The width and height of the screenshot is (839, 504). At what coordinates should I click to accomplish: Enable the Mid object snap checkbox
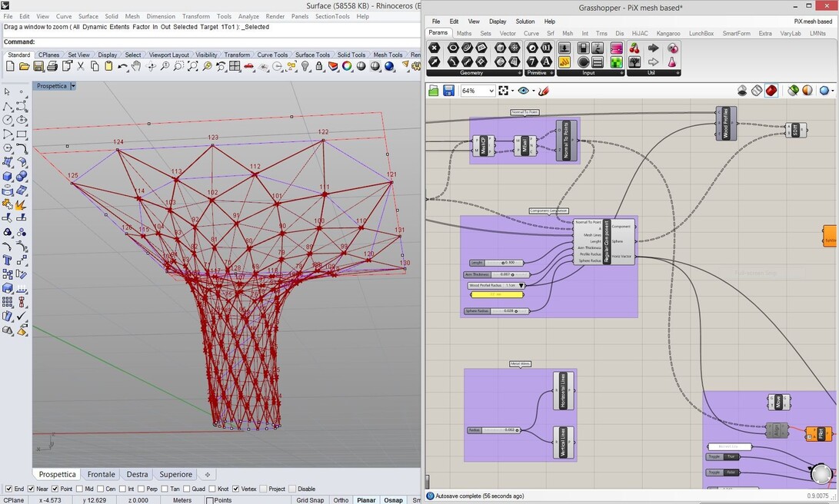[x=80, y=489]
